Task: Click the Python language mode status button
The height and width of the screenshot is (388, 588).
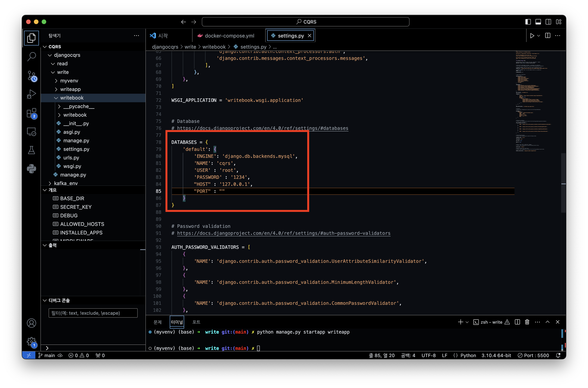Action: pyautogui.click(x=468, y=355)
